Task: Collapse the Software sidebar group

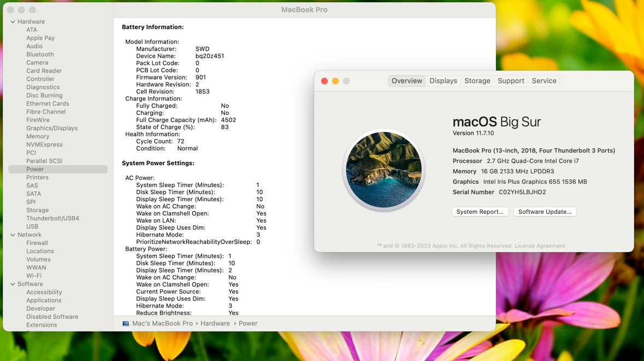Action: (13, 284)
